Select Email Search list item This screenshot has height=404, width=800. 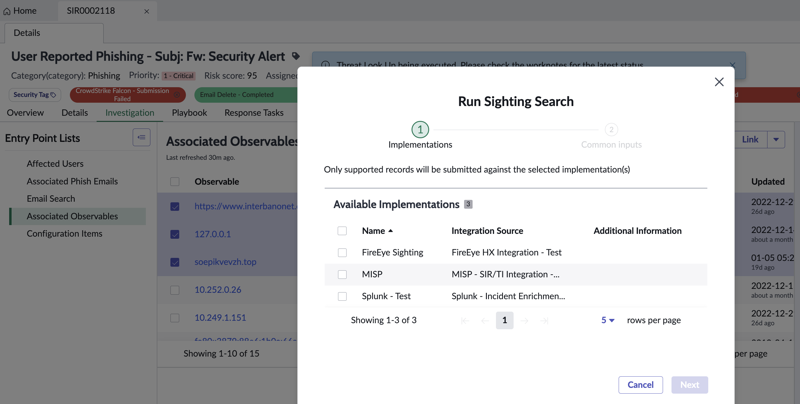point(51,198)
